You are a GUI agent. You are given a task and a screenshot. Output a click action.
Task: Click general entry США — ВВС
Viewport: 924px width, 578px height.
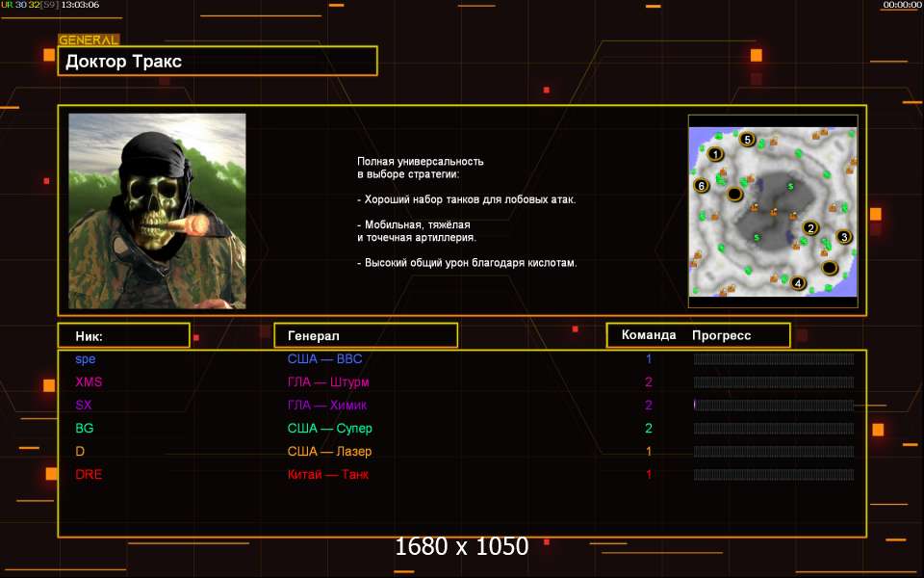[324, 359]
